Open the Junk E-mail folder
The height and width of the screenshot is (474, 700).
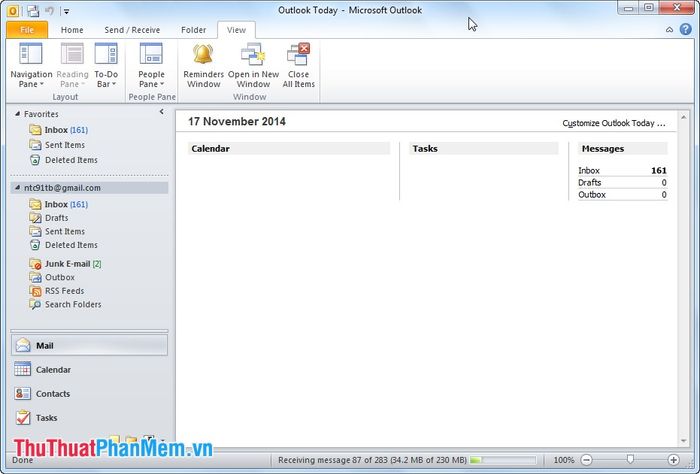tap(65, 264)
